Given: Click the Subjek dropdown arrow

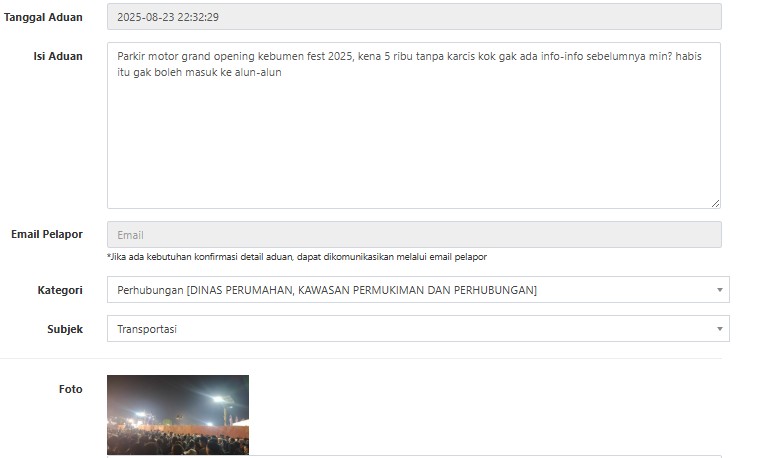Looking at the screenshot, I should coord(719,329).
